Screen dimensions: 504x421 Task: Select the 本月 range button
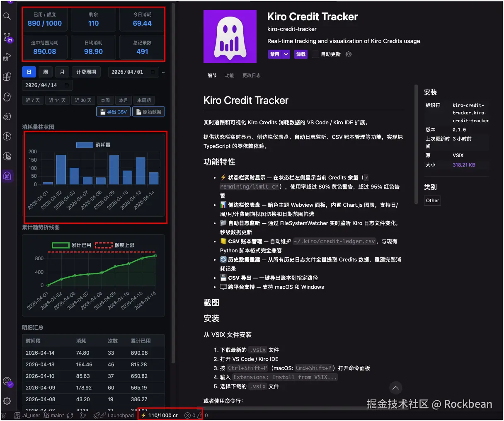124,100
